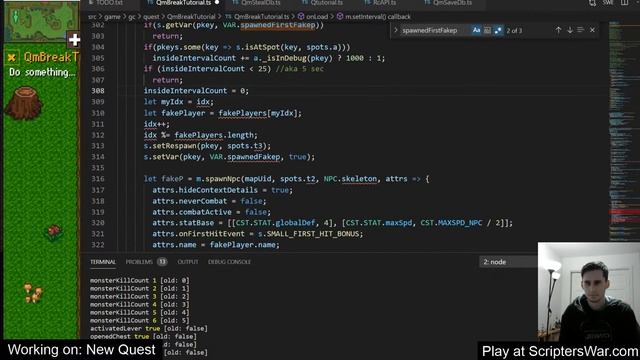Open the Qtutorial.ts editor tab
This screenshot has width=640, height=360.
tap(326, 3)
